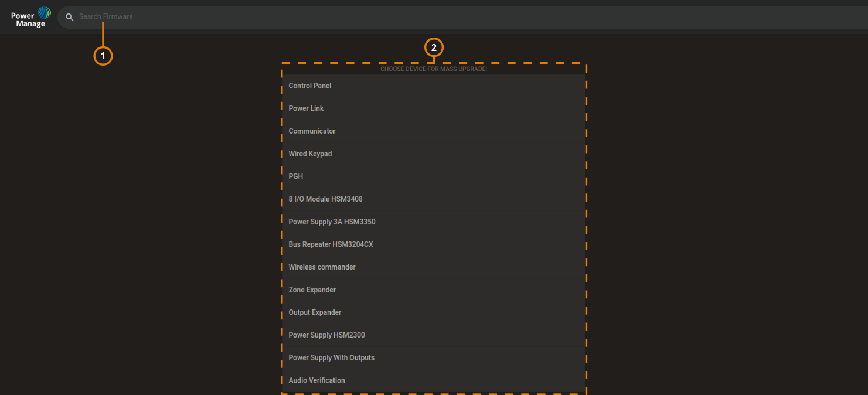Click the CHOOSE DEVICE FOR MASS UPGRADE header
Screen dimensions: 868x395
[434, 69]
